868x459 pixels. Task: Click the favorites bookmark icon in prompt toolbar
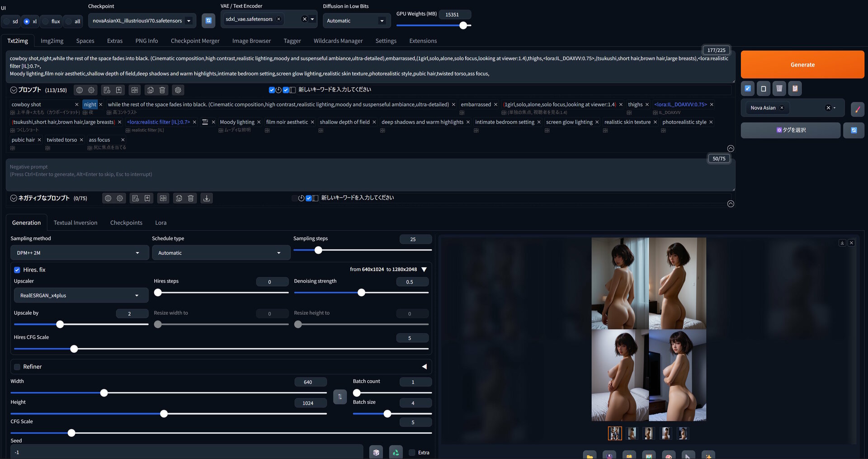[x=118, y=90]
